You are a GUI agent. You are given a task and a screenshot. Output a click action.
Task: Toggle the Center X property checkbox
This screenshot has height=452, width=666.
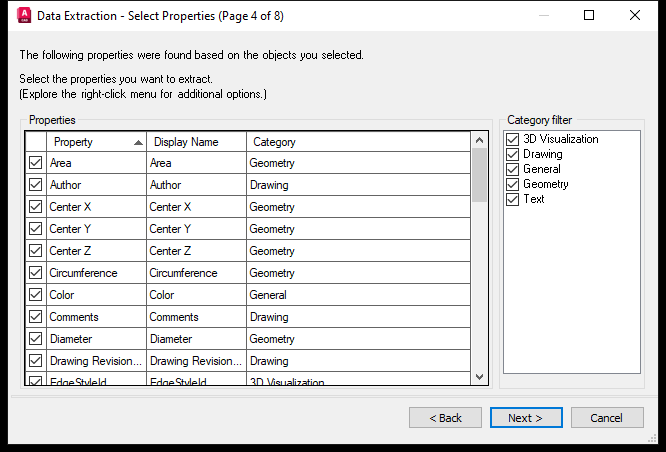pos(36,207)
